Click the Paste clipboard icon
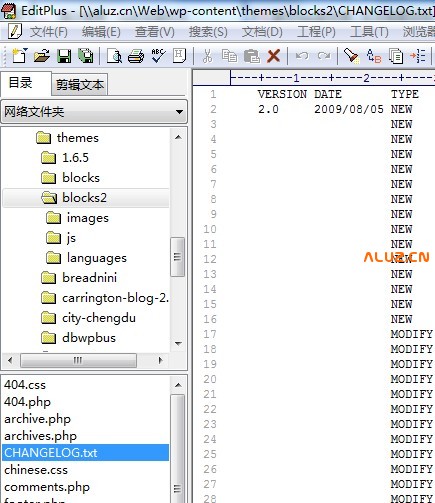This screenshot has height=503, width=435. [x=252, y=56]
